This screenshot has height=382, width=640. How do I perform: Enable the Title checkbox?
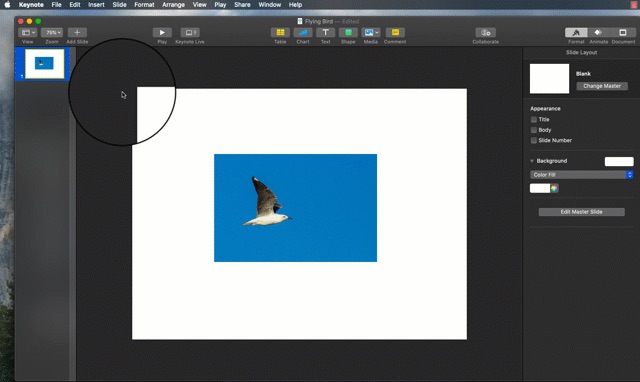[x=534, y=120]
